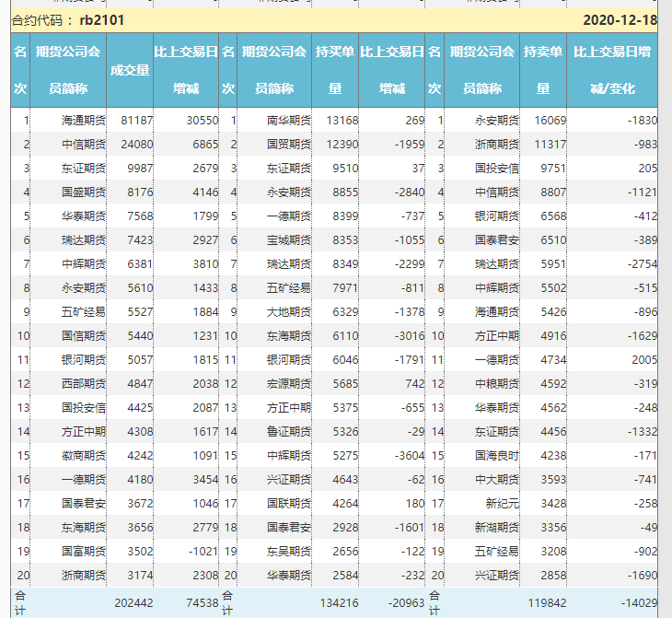This screenshot has width=672, height=618.
Task: Click the volume value 8176
Action: pyautogui.click(x=140, y=192)
